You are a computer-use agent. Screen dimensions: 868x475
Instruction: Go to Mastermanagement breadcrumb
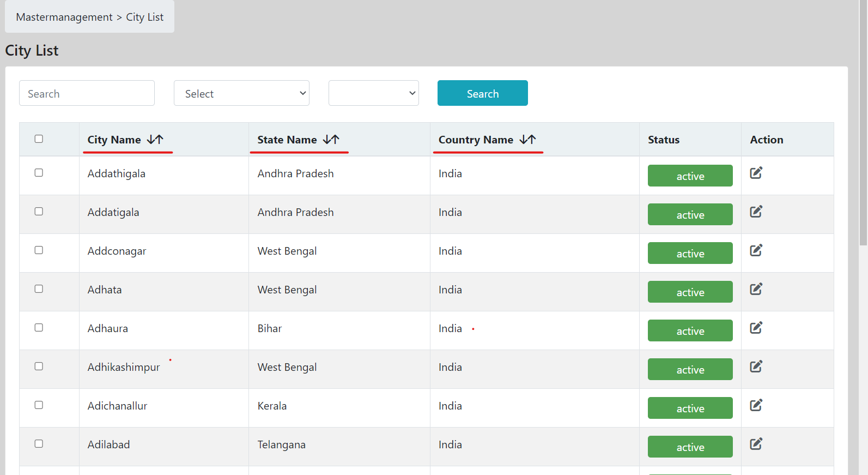(64, 17)
